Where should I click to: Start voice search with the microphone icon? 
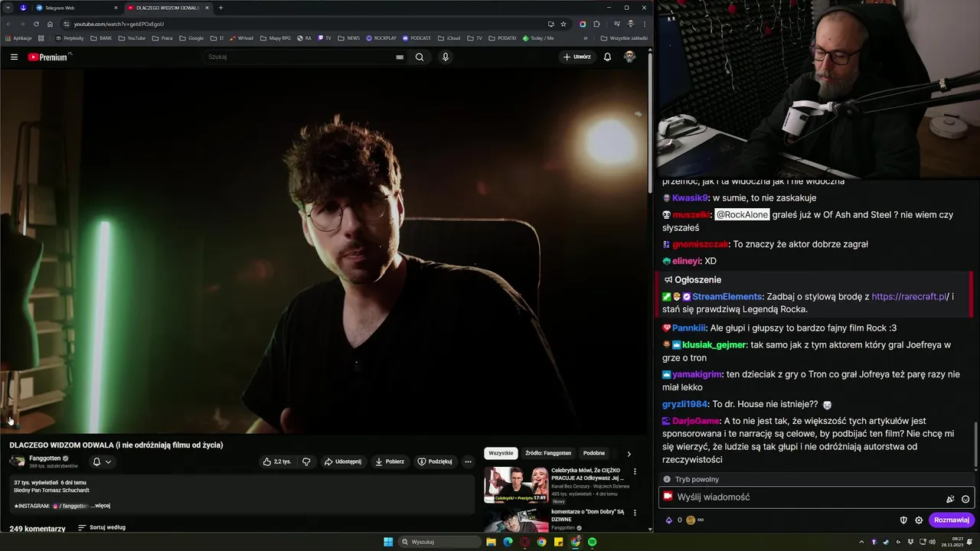pos(446,57)
